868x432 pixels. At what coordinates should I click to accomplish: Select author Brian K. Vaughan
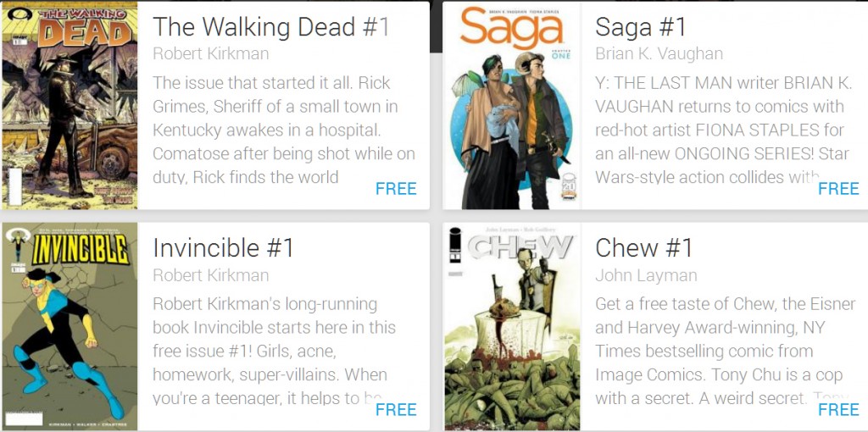(x=659, y=53)
